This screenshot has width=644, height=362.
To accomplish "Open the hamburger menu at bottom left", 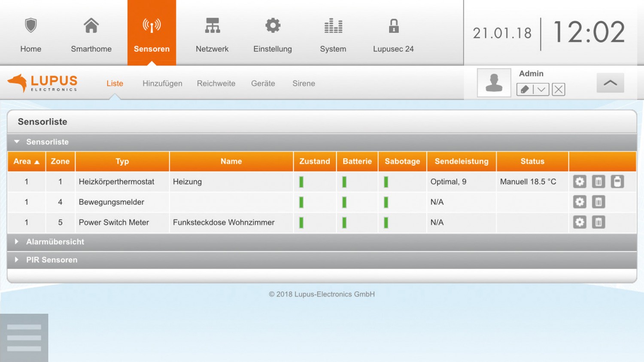I will click(x=24, y=338).
